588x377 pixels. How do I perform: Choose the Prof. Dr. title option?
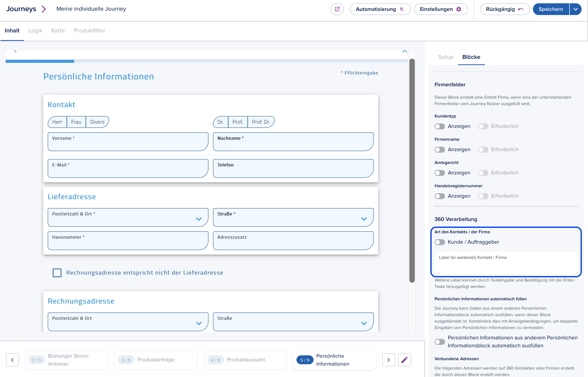coord(261,122)
